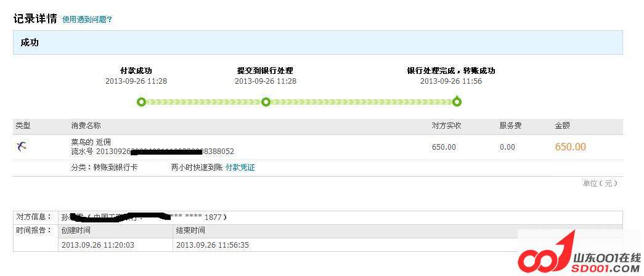Click the 服务费 column header
This screenshot has height=276, width=644.
510,126
